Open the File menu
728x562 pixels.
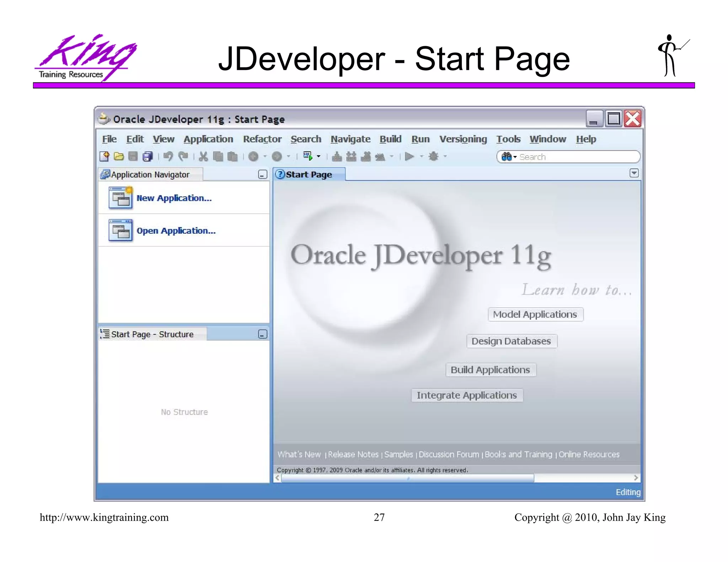[109, 139]
